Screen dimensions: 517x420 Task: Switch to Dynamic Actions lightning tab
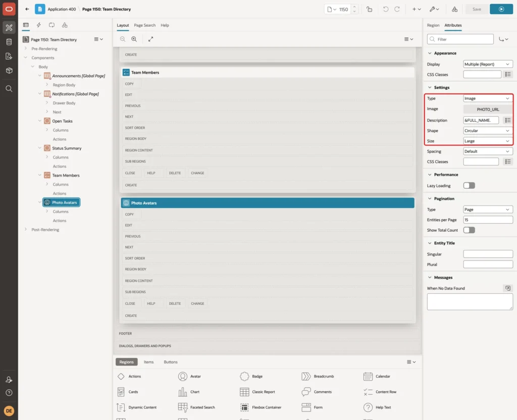click(x=38, y=25)
